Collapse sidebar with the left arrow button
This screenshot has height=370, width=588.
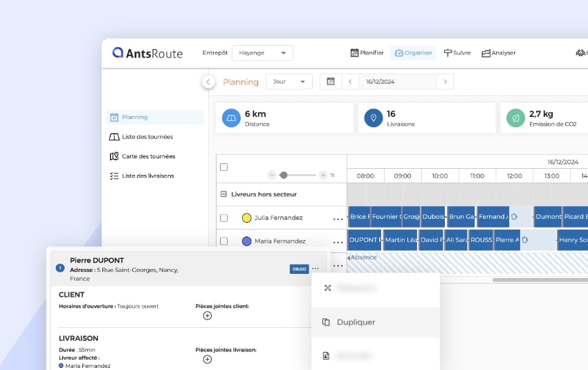pyautogui.click(x=208, y=82)
